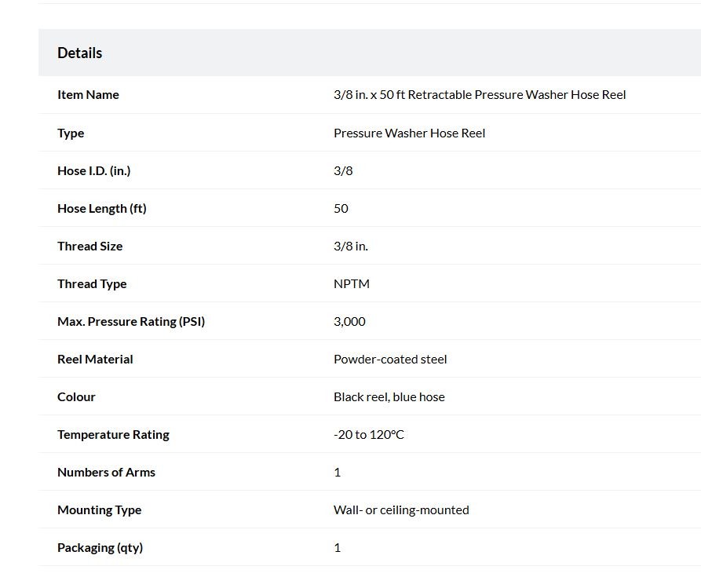Screen dimensions: 701x588
Task: Select the Item Name label
Action: pyautogui.click(x=88, y=95)
